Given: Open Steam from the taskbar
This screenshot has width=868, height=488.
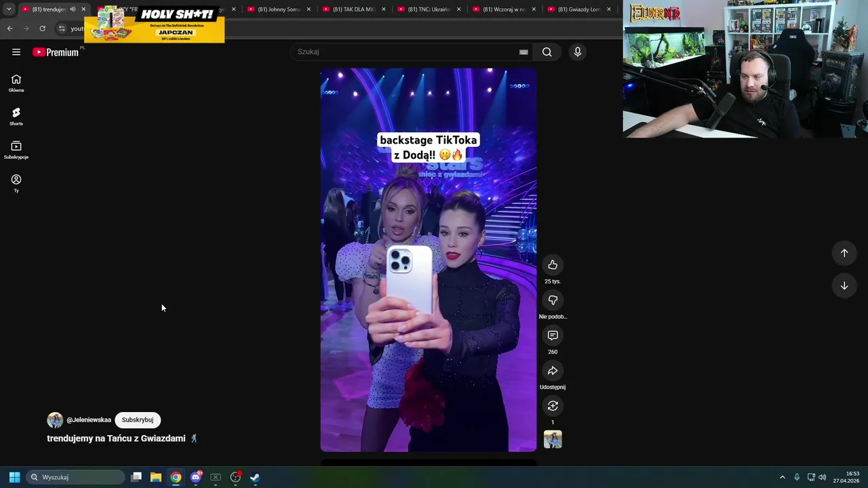Looking at the screenshot, I should [x=255, y=477].
